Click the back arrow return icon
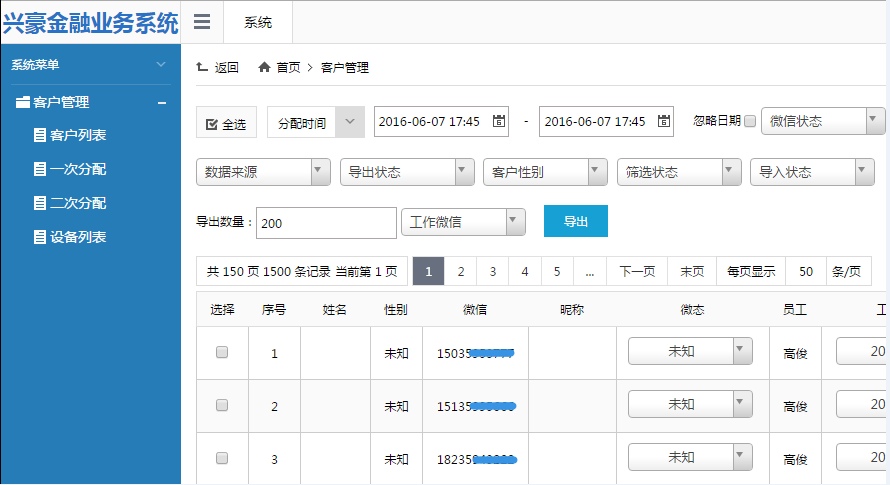Image resolution: width=890 pixels, height=485 pixels. [202, 67]
